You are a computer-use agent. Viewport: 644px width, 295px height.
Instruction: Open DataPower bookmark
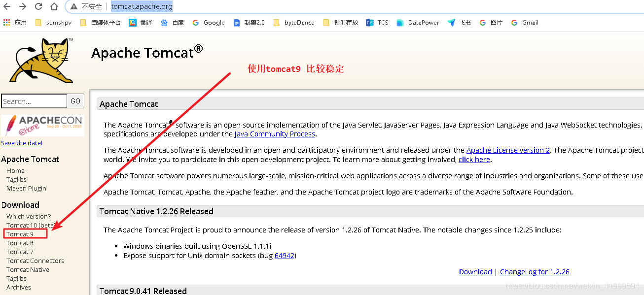pyautogui.click(x=418, y=23)
